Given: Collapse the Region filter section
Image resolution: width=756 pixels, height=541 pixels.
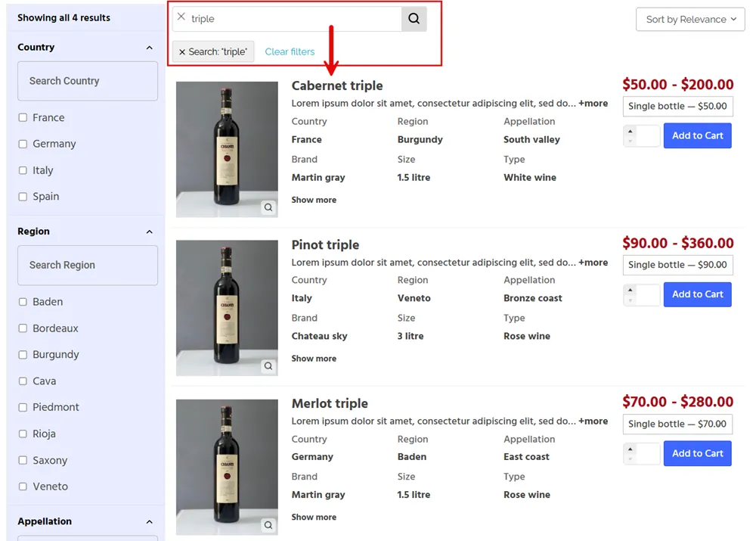Looking at the screenshot, I should coord(150,232).
